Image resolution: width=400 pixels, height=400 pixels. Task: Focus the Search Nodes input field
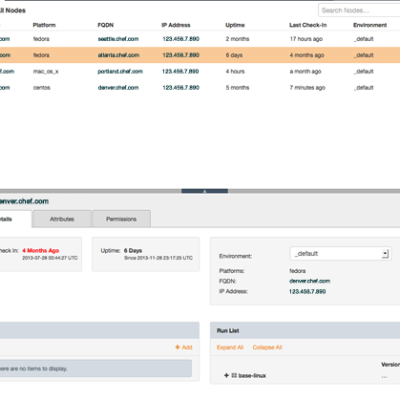tap(359, 10)
